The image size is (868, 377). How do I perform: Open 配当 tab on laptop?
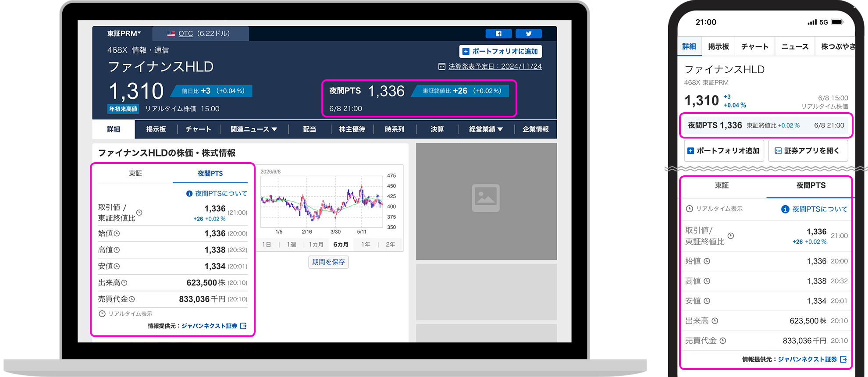pyautogui.click(x=309, y=129)
